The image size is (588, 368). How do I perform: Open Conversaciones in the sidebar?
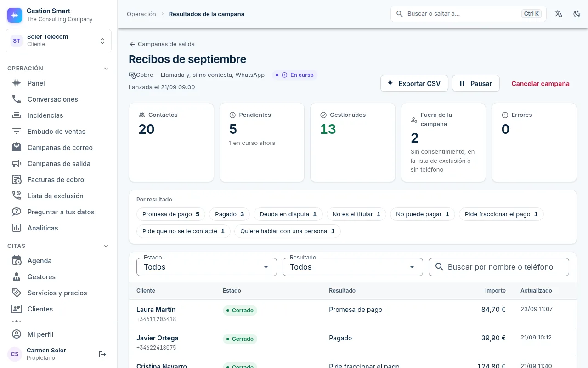pyautogui.click(x=58, y=99)
